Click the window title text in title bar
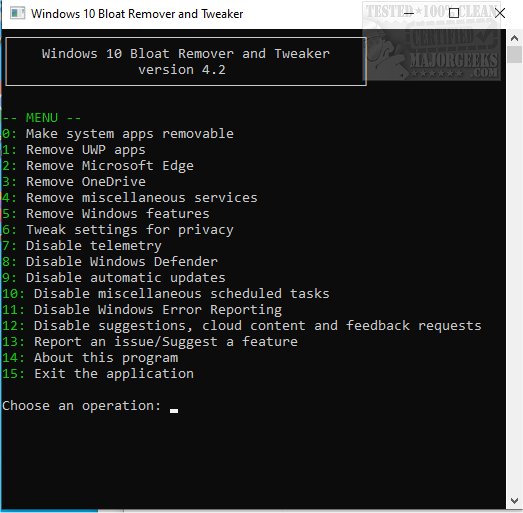This screenshot has width=523, height=513. pyautogui.click(x=137, y=14)
